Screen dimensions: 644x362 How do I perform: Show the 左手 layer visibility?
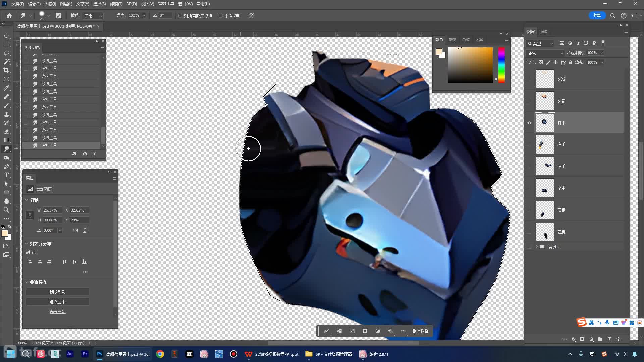click(x=529, y=166)
